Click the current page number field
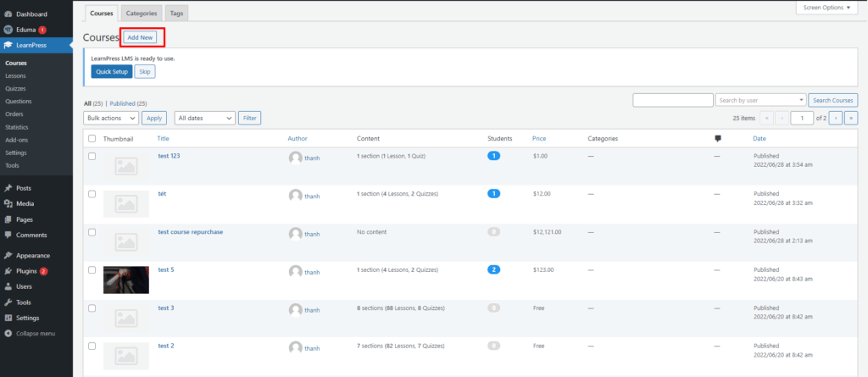This screenshot has height=377, width=868. (802, 118)
